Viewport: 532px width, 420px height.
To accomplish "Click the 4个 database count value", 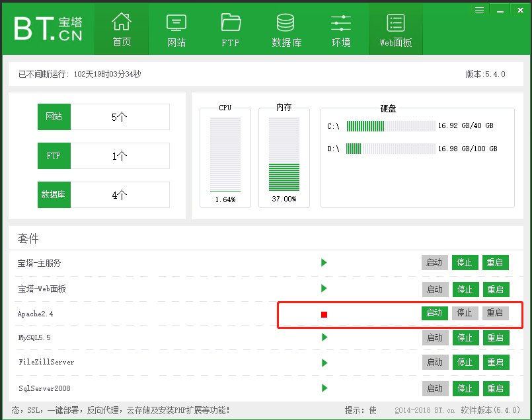I will [x=120, y=195].
